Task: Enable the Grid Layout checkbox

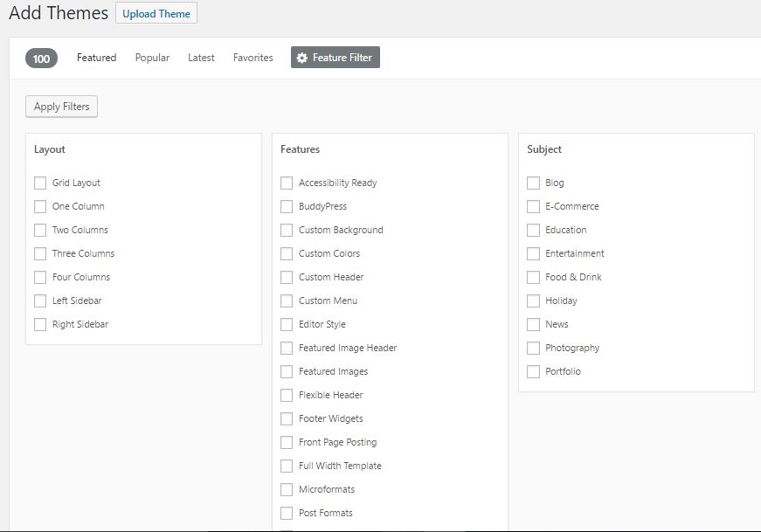Action: tap(40, 183)
